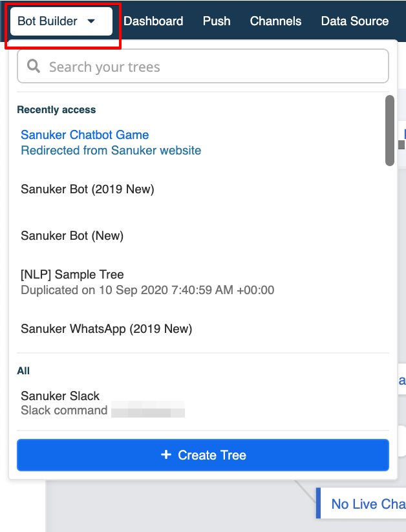Go to the Channels tab

coord(275,21)
